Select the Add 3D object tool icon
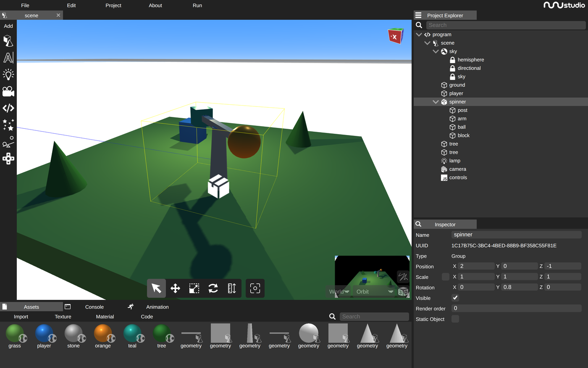Screen dimensions: 588x368 [x=8, y=41]
